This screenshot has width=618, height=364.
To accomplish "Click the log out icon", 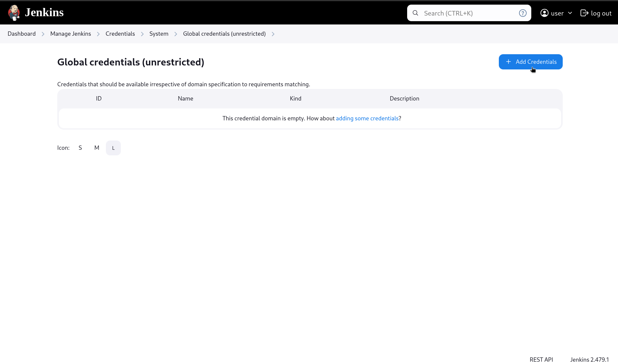I will click(584, 13).
